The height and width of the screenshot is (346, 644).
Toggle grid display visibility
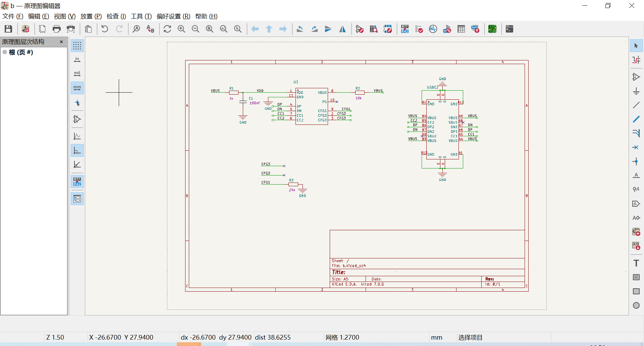pyautogui.click(x=77, y=46)
